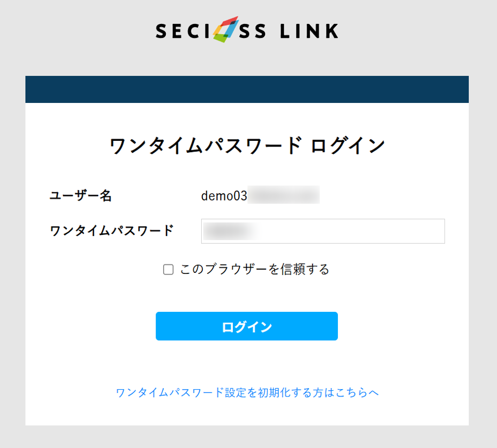Tick the このブラウザーを信頼する checkbox
This screenshot has height=448, width=497.
tap(168, 270)
